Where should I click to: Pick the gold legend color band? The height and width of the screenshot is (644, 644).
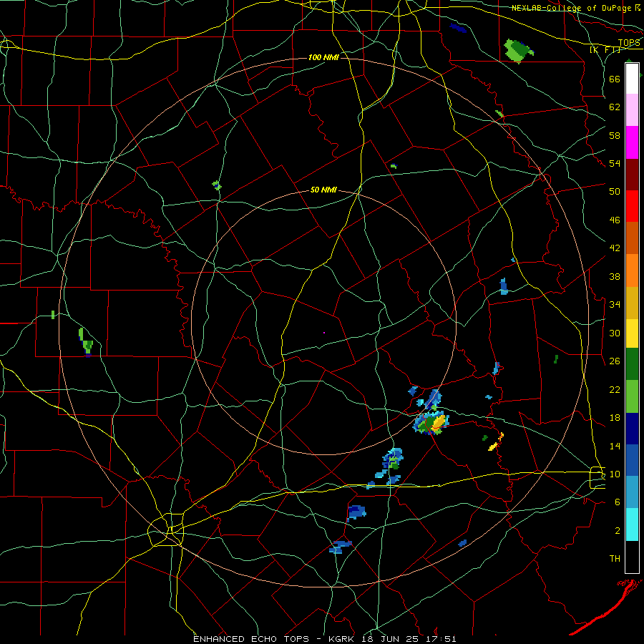(632, 303)
